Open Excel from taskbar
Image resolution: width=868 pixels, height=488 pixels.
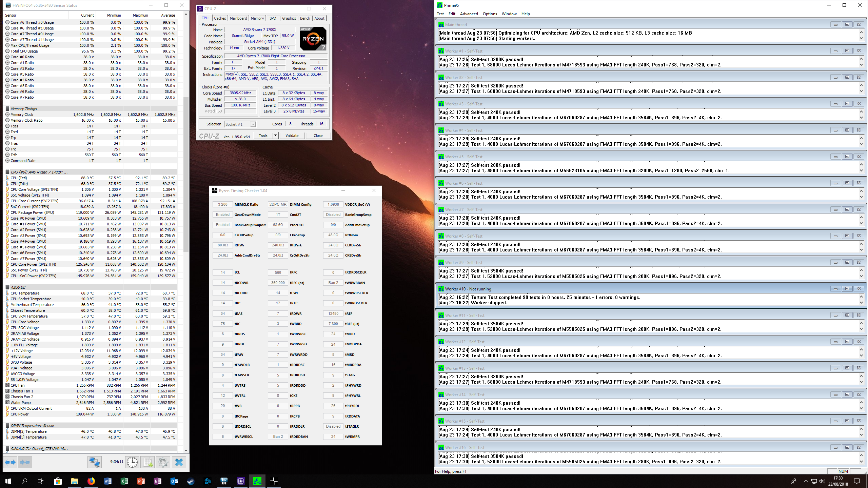124,481
